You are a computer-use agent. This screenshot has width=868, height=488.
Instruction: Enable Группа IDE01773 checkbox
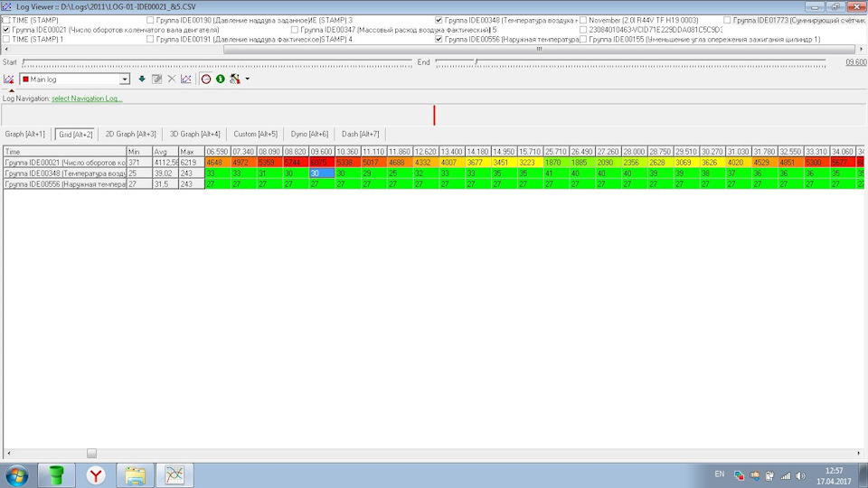pyautogui.click(x=727, y=20)
